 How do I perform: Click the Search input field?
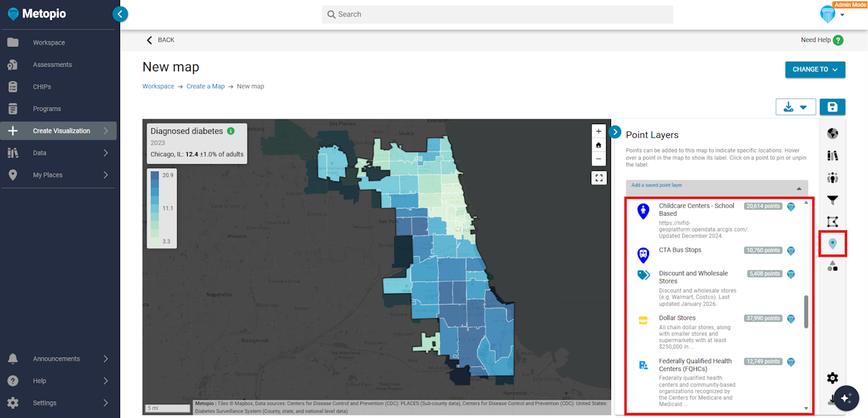[497, 14]
